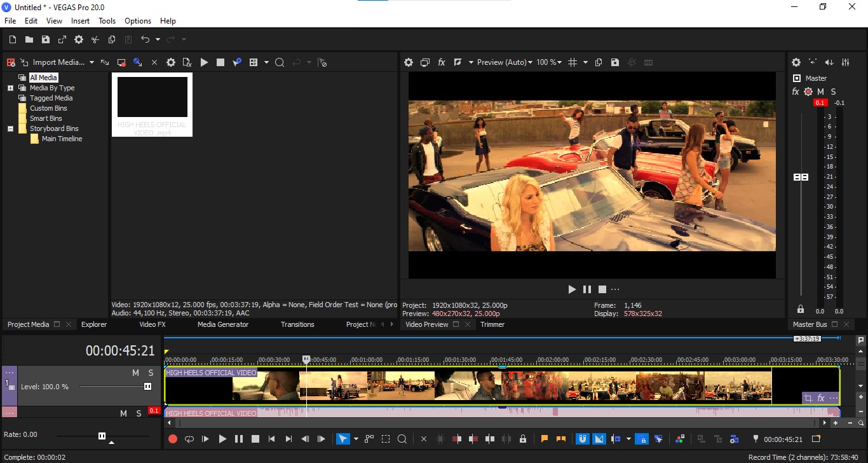Mute the video track 1
Viewport: 868px width, 463px height.
tap(135, 373)
